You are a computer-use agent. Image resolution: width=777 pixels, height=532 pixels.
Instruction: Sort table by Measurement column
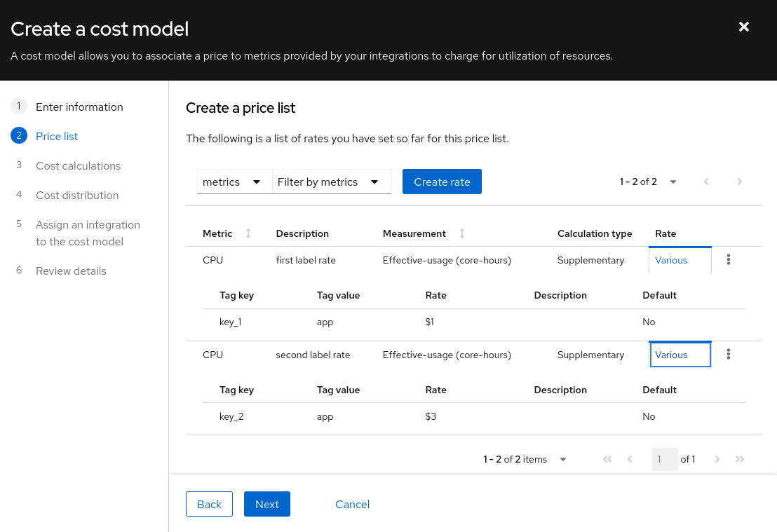[x=462, y=233]
